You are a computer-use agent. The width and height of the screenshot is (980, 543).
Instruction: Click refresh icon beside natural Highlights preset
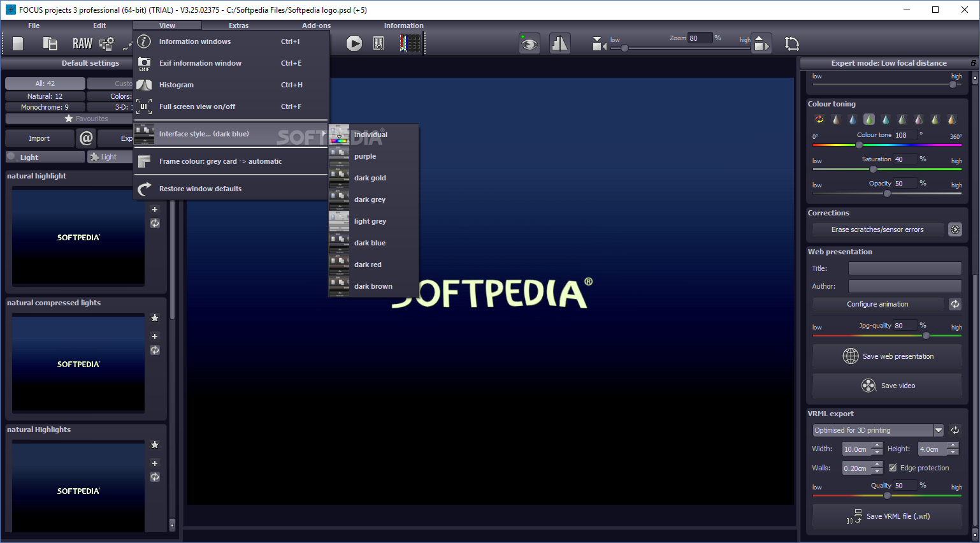(155, 477)
